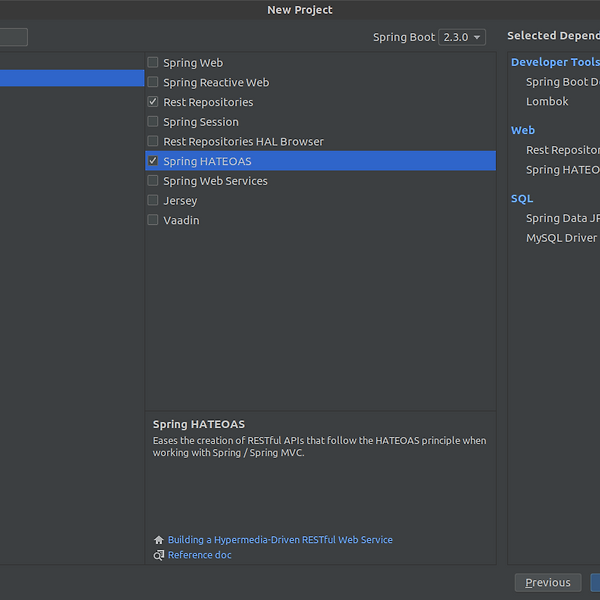Uncheck the Rest Repositories checkbox

[x=153, y=102]
